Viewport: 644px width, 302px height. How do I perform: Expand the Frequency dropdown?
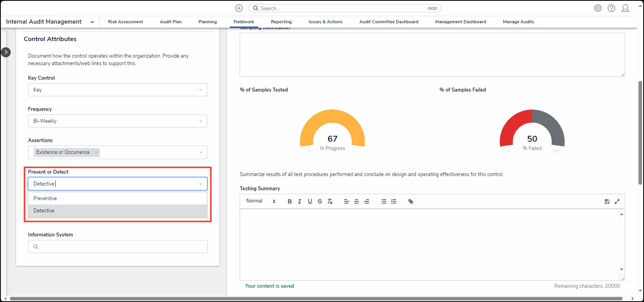[x=117, y=121]
